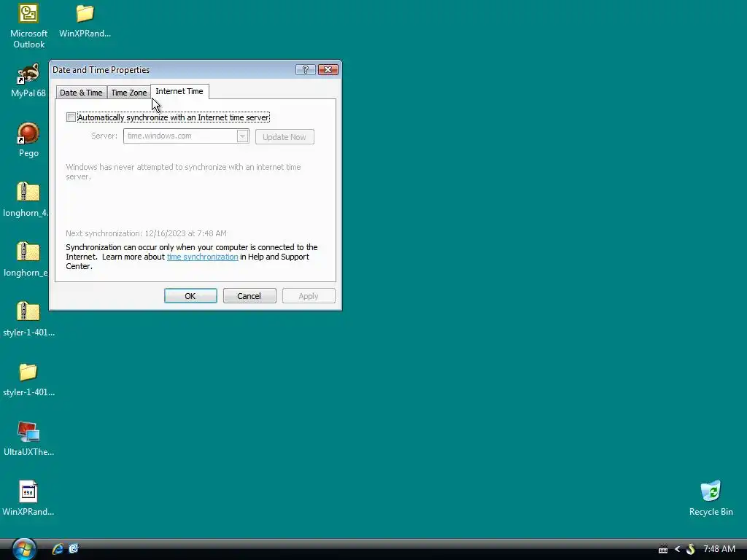Click the Apply button
This screenshot has height=560, width=747.
[309, 296]
